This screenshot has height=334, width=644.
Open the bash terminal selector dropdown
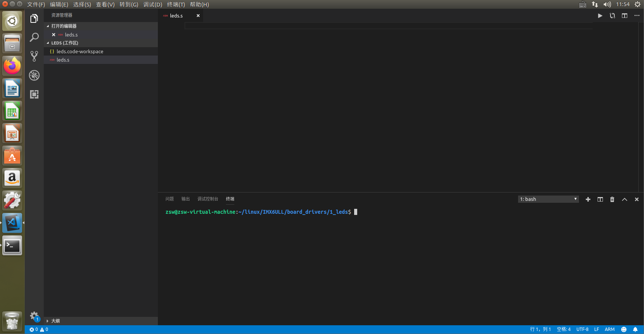pos(549,199)
